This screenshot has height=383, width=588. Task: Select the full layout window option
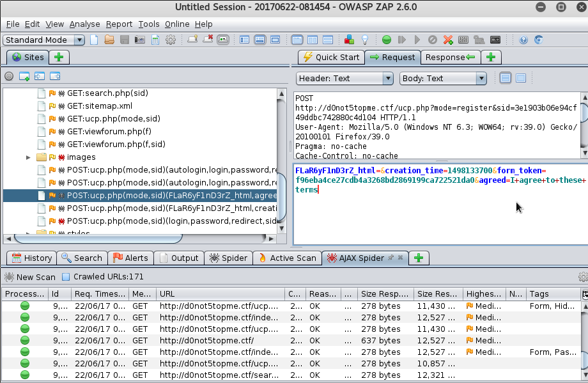[x=275, y=40]
